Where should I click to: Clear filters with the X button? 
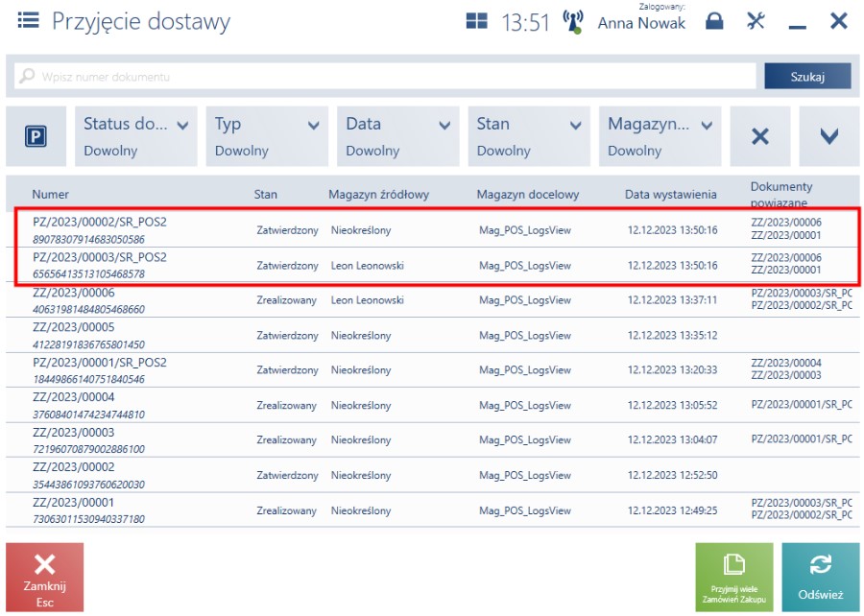(x=760, y=136)
